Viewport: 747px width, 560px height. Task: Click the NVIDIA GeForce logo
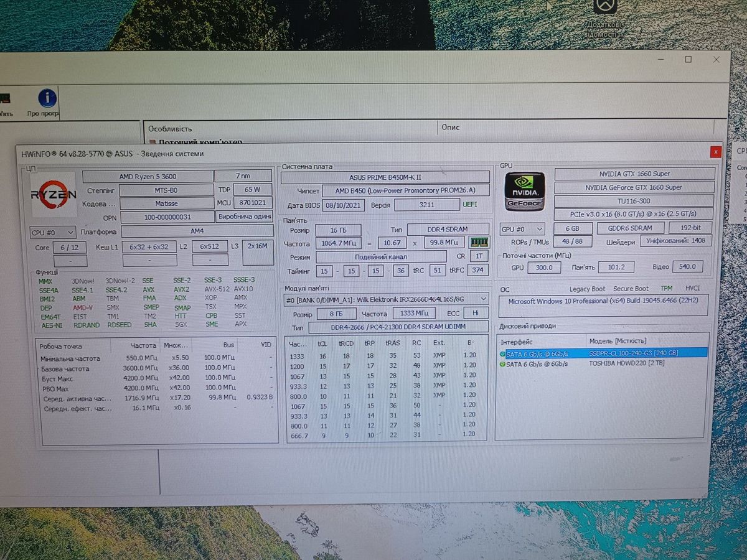click(524, 191)
